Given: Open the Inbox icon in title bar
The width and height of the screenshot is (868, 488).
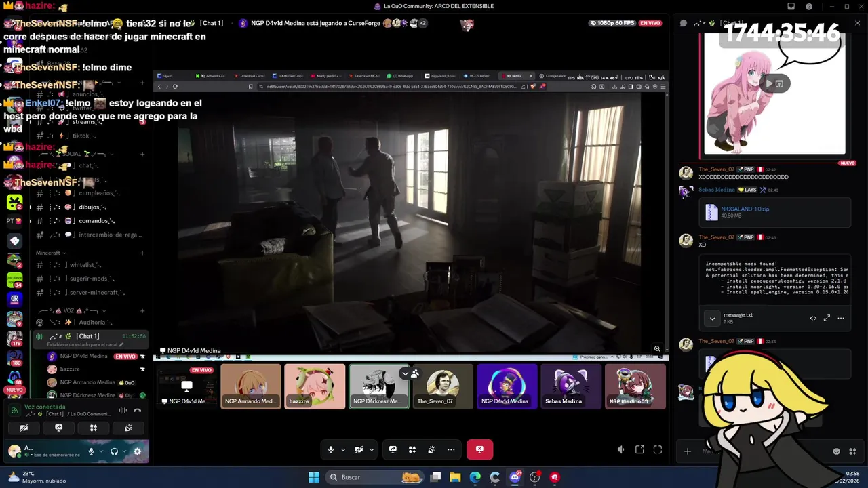Looking at the screenshot, I should point(791,7).
